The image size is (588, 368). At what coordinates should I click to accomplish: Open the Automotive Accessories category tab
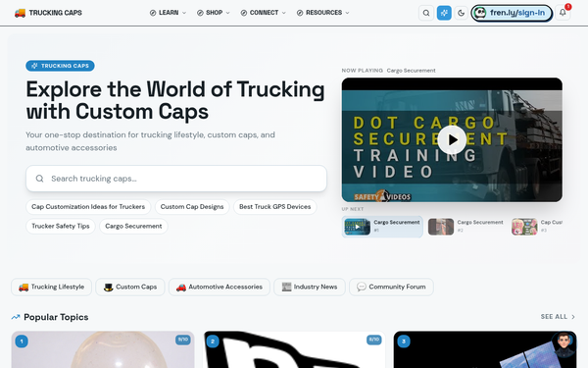220,287
